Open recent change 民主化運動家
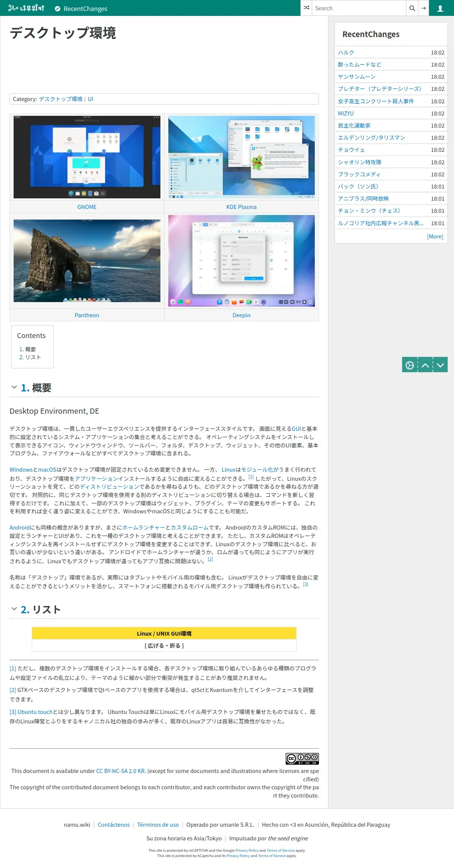Viewport: 454px width, 868px height. (354, 126)
